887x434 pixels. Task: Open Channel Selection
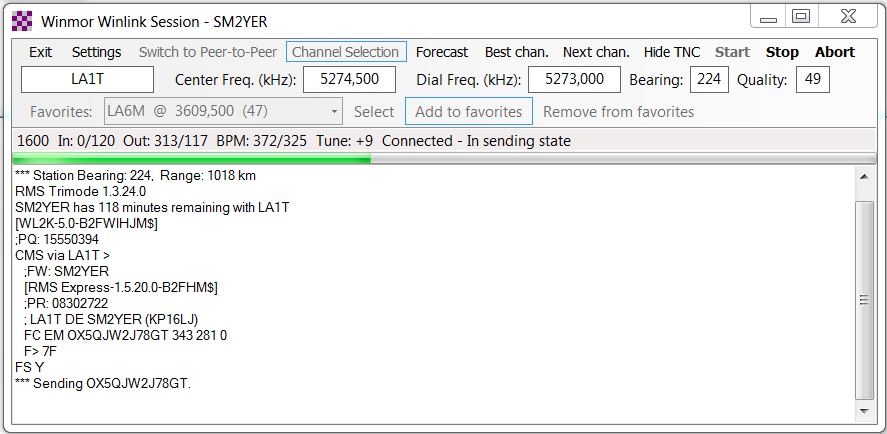[x=346, y=52]
